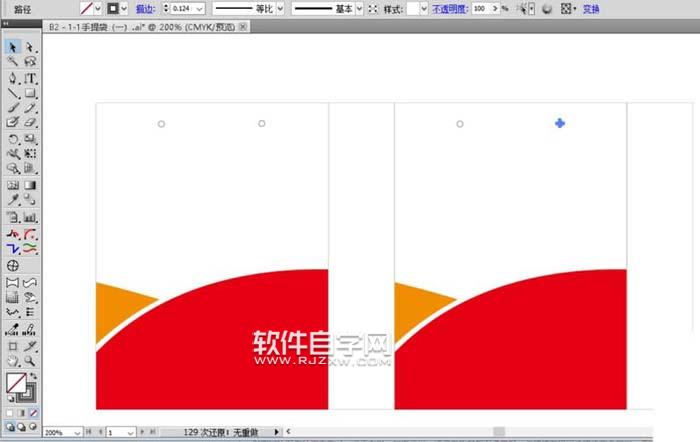Select the Selection (black arrow) tool
This screenshot has height=442, width=700.
(12, 47)
